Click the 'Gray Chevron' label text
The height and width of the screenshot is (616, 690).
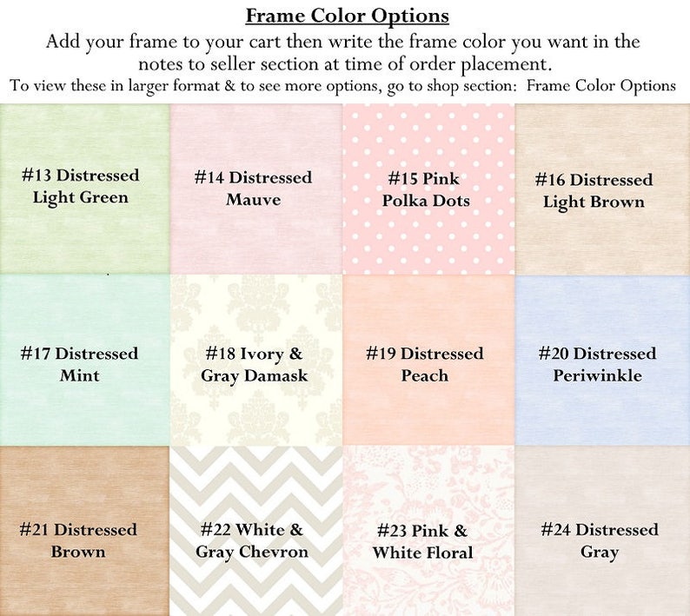pyautogui.click(x=252, y=552)
